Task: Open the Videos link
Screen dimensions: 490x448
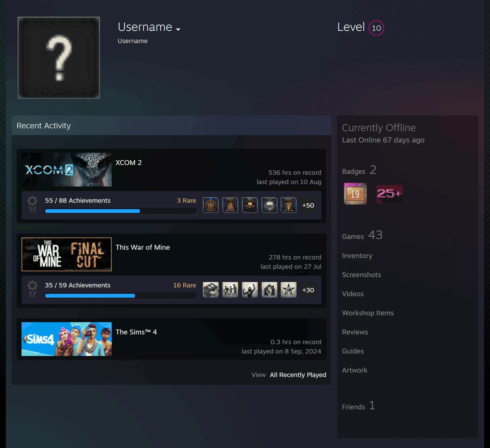Action: 353,294
